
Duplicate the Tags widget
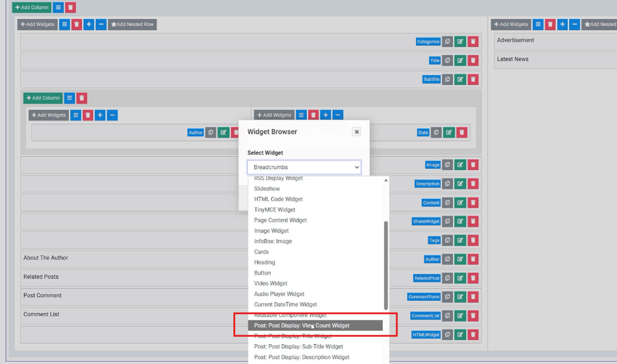(447, 240)
